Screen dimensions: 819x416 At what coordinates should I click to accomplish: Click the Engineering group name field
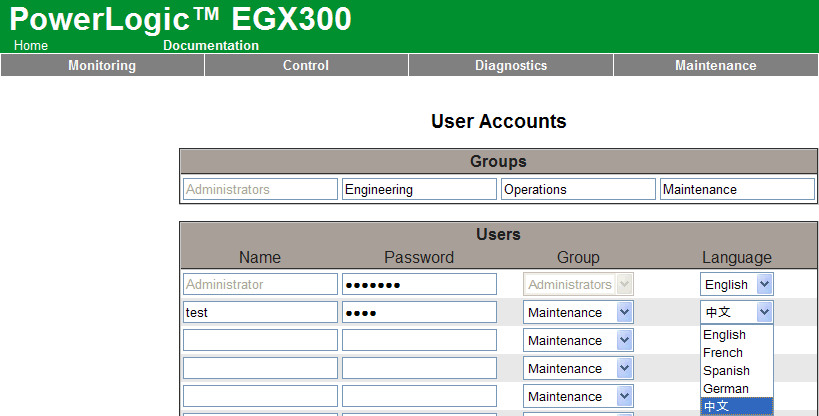[x=419, y=189]
